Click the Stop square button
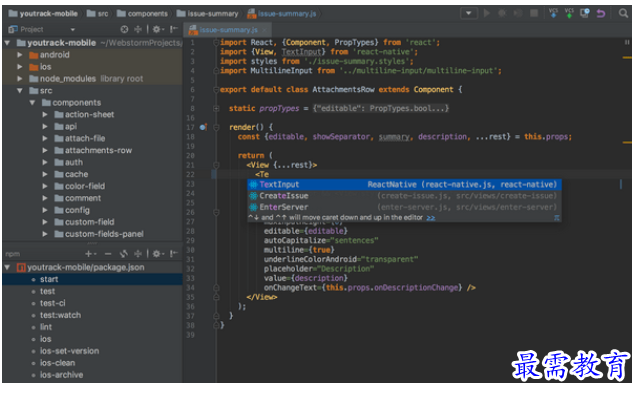636x397 pixels. 534,13
